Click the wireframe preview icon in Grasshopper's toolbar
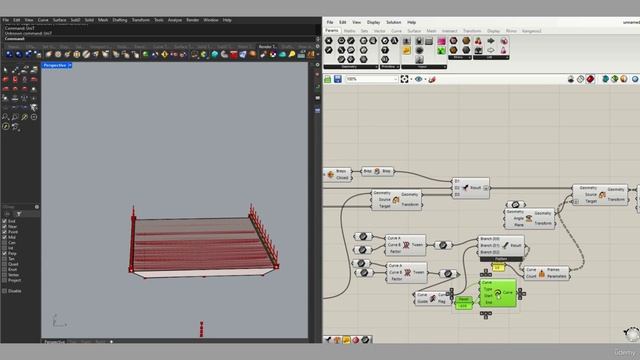This screenshot has height=360, width=640. pyautogui.click(x=580, y=79)
